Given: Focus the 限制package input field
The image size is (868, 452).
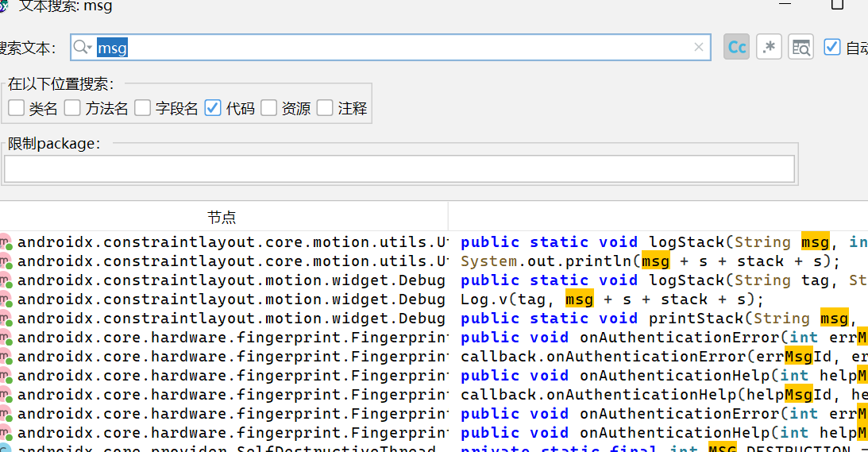Looking at the screenshot, I should point(399,169).
